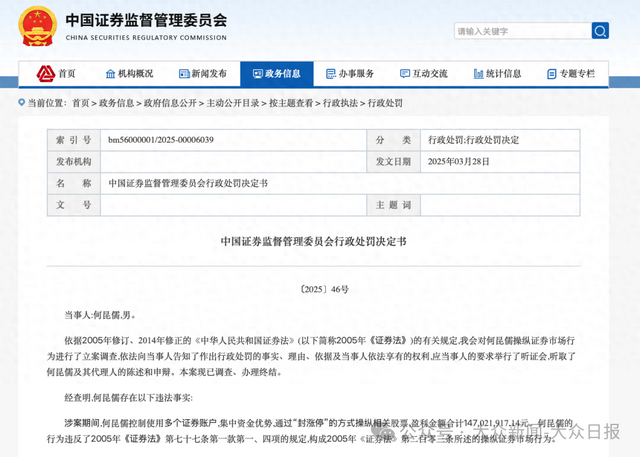
Task: Click the list icon beside 专题专栏
Action: (x=551, y=74)
